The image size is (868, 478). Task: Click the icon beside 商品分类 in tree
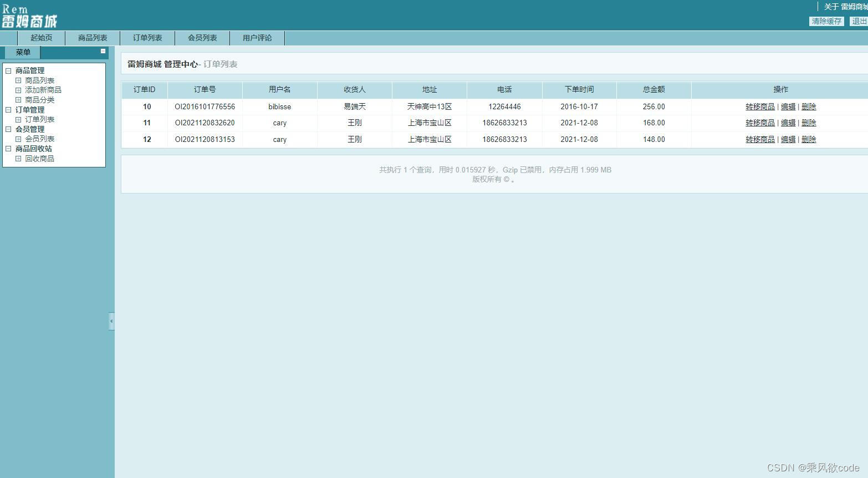pyautogui.click(x=18, y=100)
